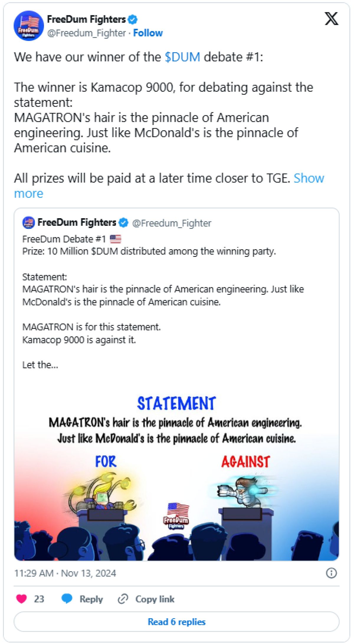The height and width of the screenshot is (644, 354).
Task: Open the $DUM cashtag link
Action: tap(182, 57)
